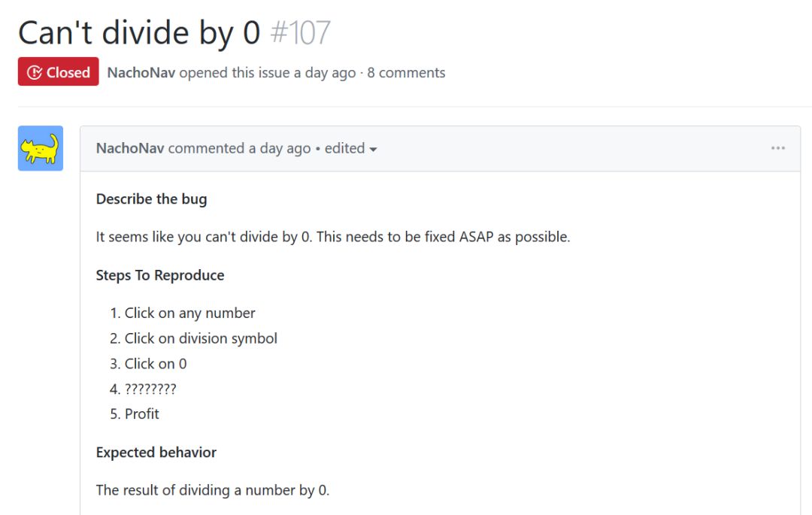
Task: Click the 'Profit' list item
Action: click(x=142, y=414)
